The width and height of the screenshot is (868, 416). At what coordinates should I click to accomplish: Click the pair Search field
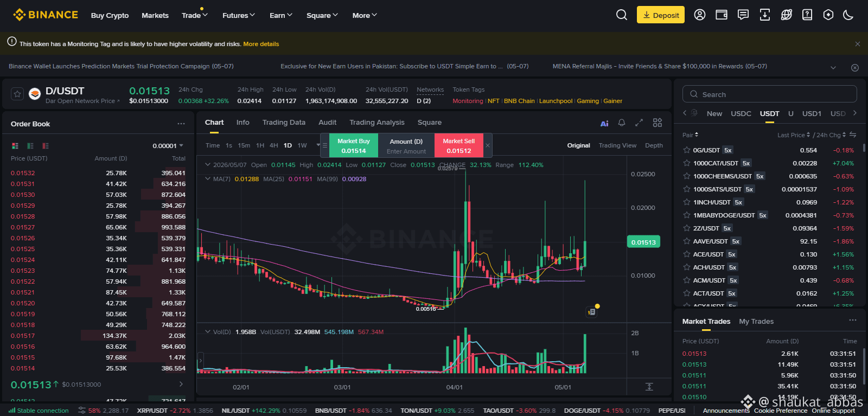point(770,94)
